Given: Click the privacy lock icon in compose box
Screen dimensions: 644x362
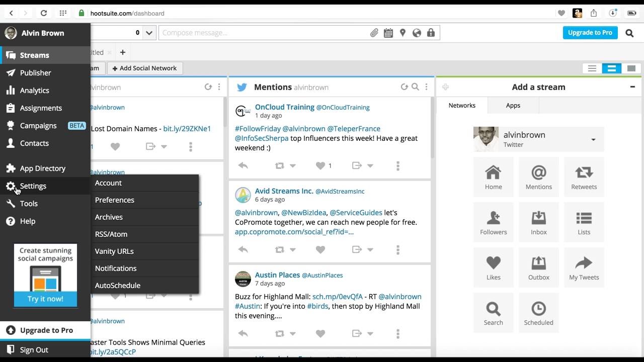Looking at the screenshot, I should 431,33.
